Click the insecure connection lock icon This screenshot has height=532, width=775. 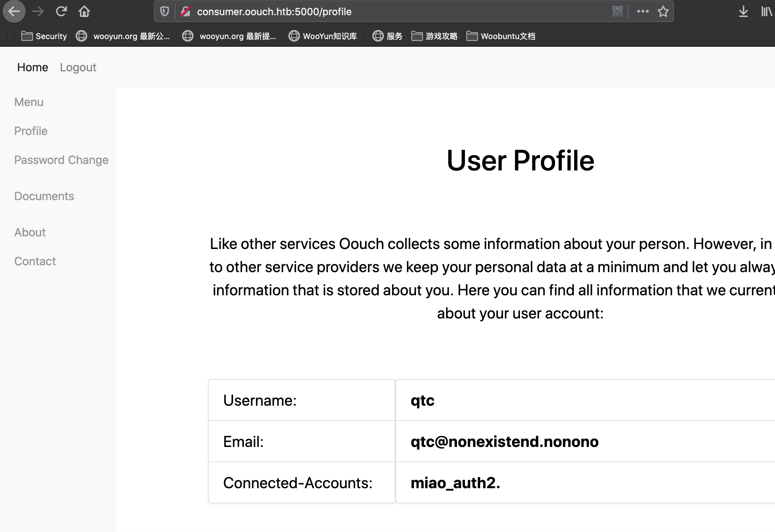[186, 12]
